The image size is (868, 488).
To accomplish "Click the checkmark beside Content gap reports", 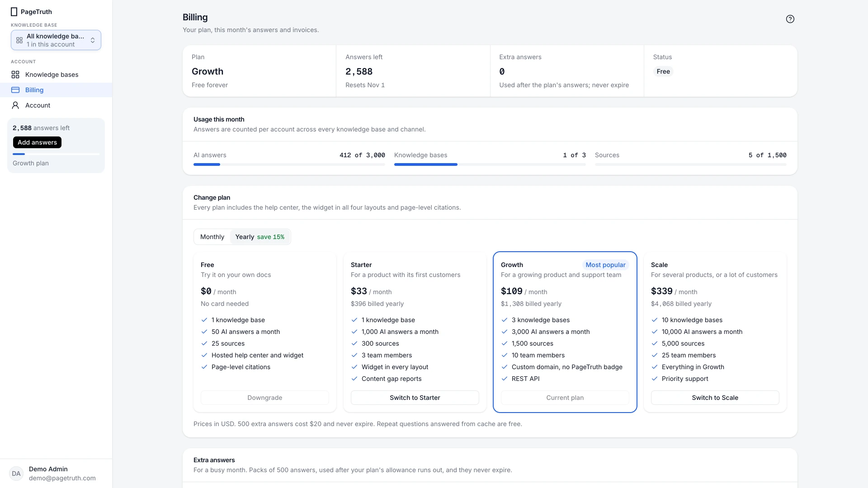I will [x=354, y=379].
